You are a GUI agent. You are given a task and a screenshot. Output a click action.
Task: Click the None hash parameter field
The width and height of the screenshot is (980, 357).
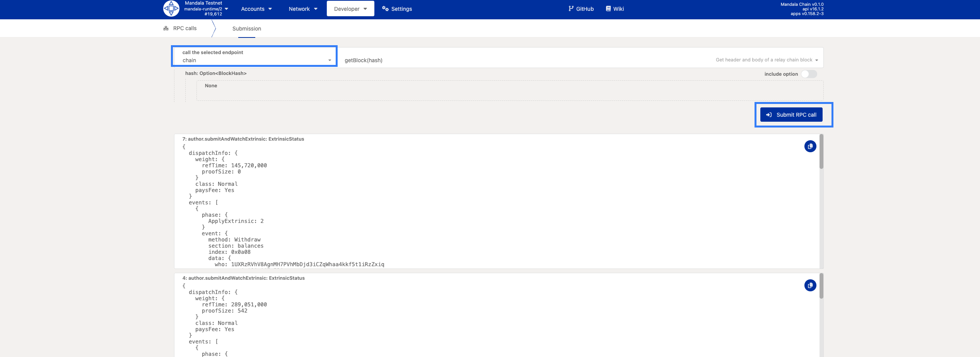tap(509, 90)
